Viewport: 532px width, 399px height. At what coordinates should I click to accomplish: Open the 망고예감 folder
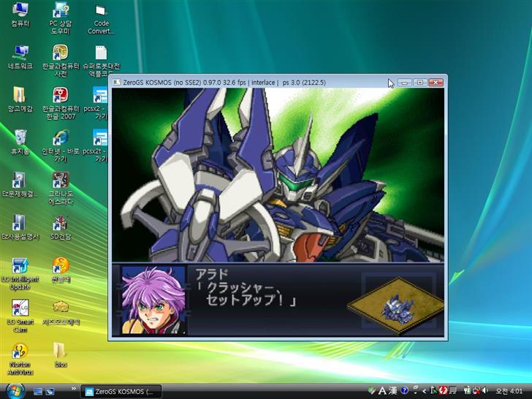[x=20, y=99]
